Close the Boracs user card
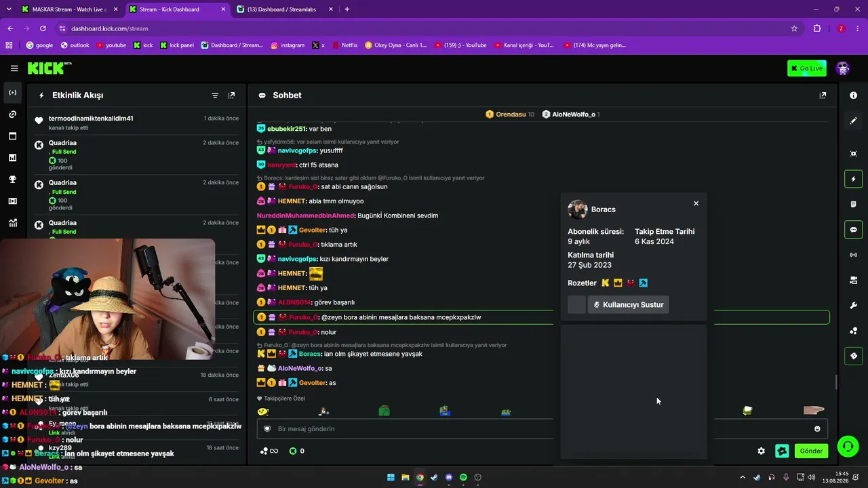This screenshot has height=488, width=868. click(x=696, y=203)
